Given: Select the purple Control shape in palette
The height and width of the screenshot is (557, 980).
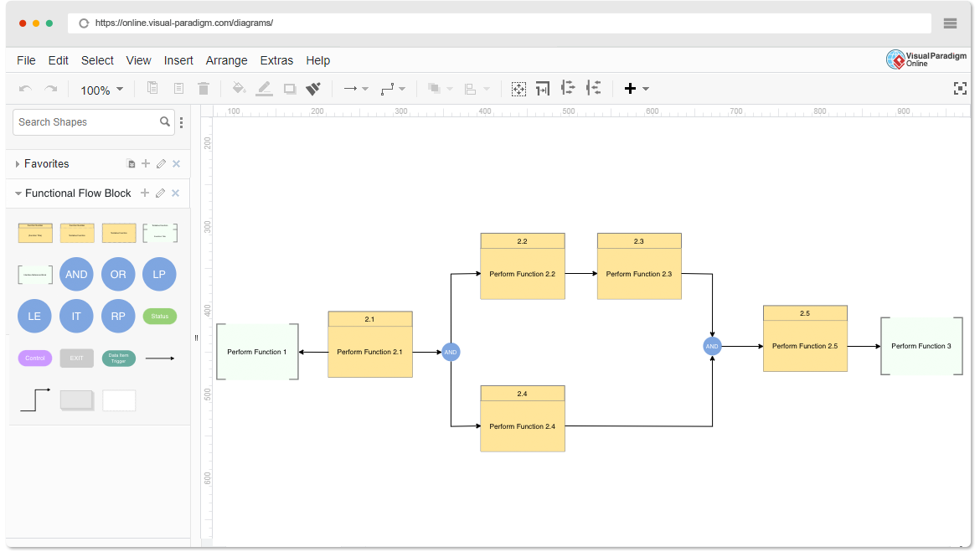Looking at the screenshot, I should (35, 358).
